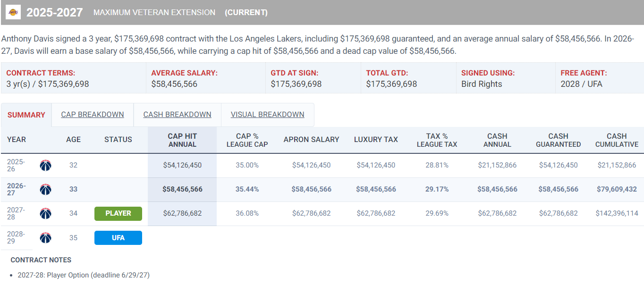644x285 pixels.
Task: Click the Status column header
Action: (118, 140)
